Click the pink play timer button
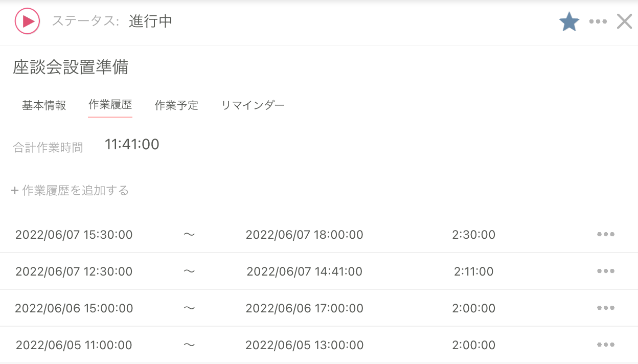The width and height of the screenshot is (638, 364). coord(27,21)
